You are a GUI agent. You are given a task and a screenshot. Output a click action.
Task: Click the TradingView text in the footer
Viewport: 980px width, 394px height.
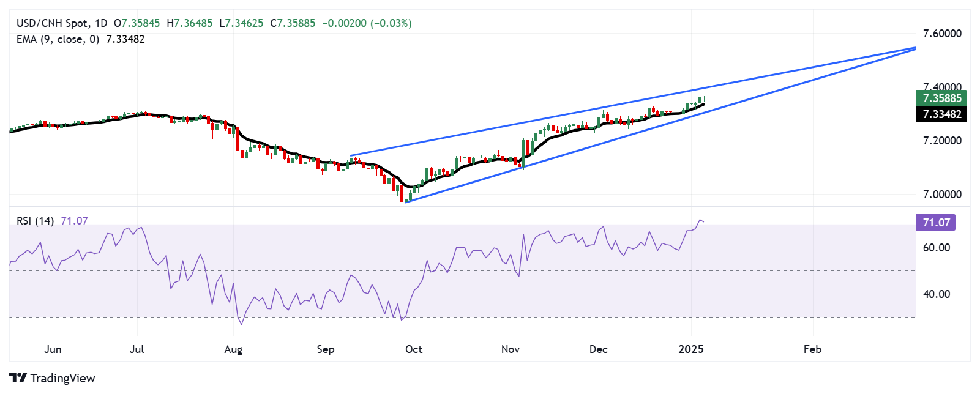pyautogui.click(x=62, y=378)
